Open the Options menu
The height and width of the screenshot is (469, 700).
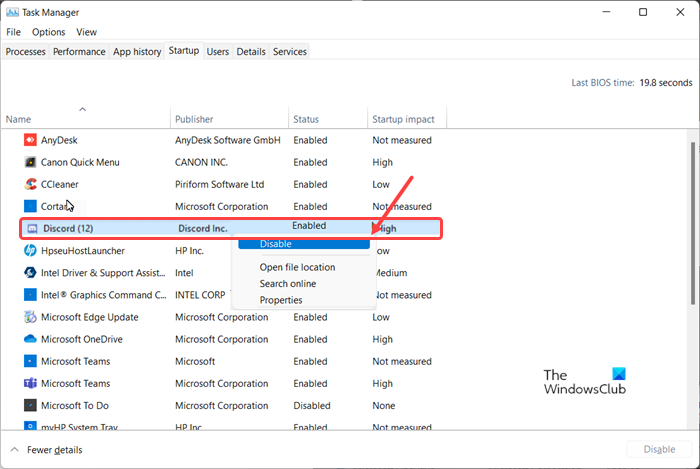(48, 32)
